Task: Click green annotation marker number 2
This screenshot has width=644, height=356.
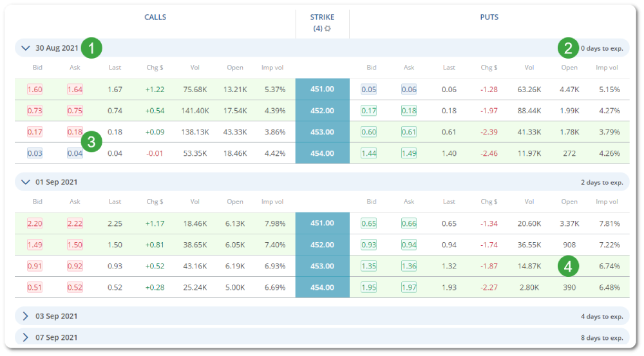Action: coord(568,48)
